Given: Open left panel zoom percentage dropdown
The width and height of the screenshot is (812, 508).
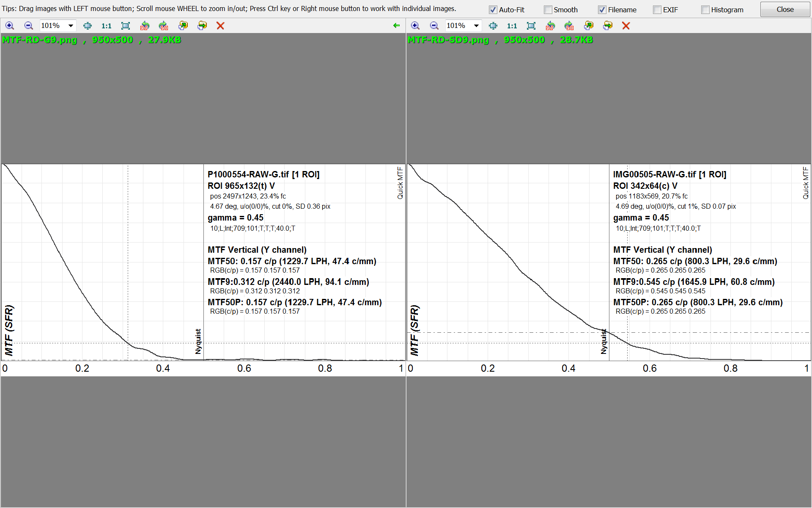Looking at the screenshot, I should [71, 26].
